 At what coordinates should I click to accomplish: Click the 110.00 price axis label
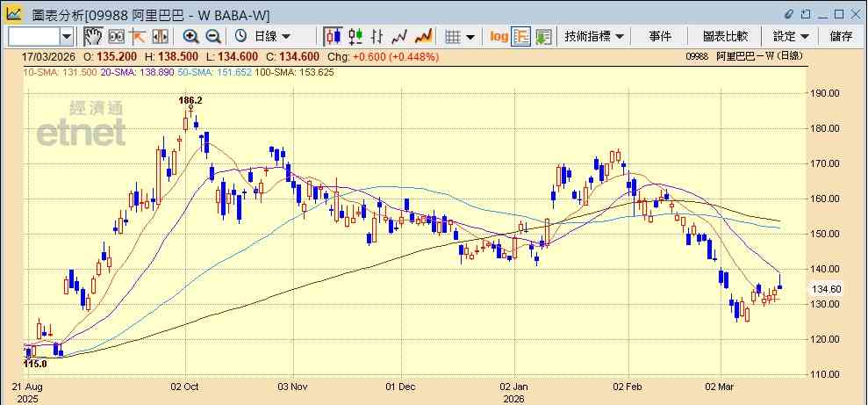click(826, 374)
